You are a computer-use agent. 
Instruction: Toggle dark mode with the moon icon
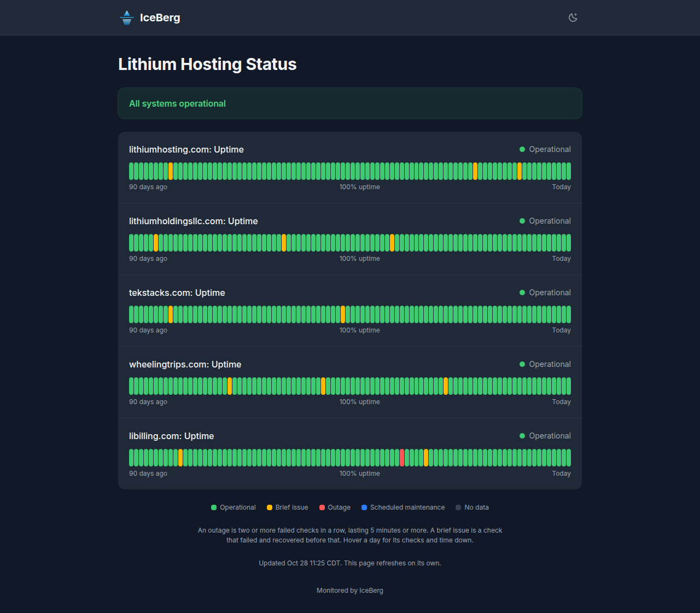pos(573,17)
